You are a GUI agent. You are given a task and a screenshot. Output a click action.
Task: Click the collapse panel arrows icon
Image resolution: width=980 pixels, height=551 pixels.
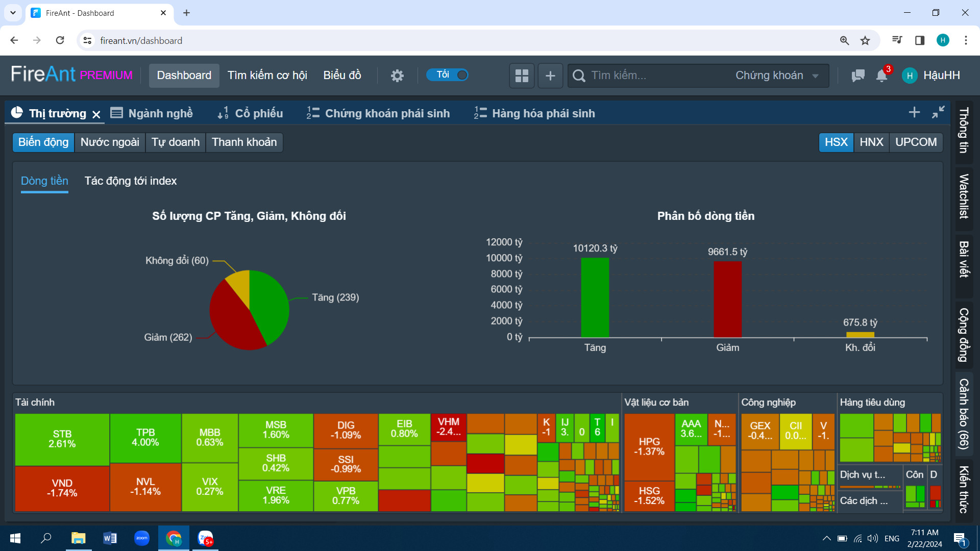coord(938,112)
